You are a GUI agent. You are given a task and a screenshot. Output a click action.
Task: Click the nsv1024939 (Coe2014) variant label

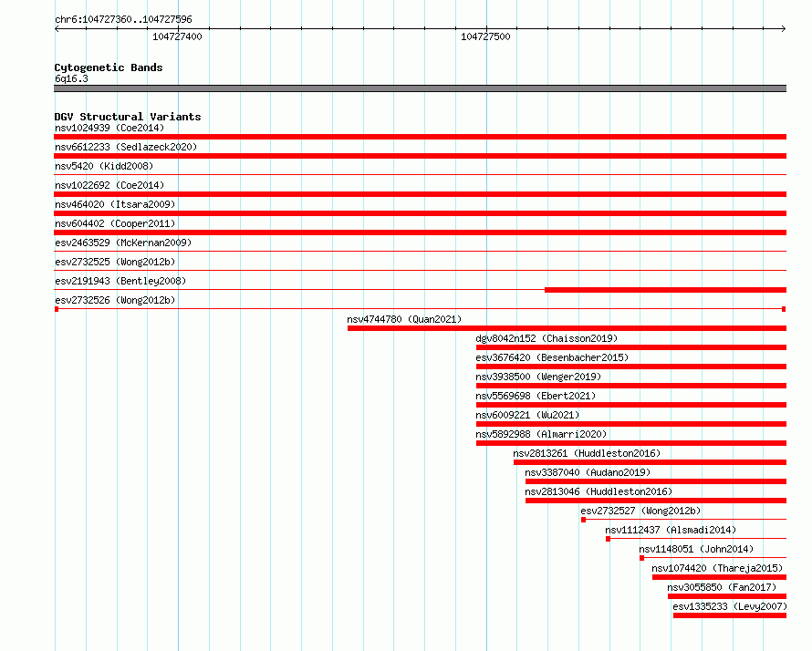pyautogui.click(x=109, y=128)
